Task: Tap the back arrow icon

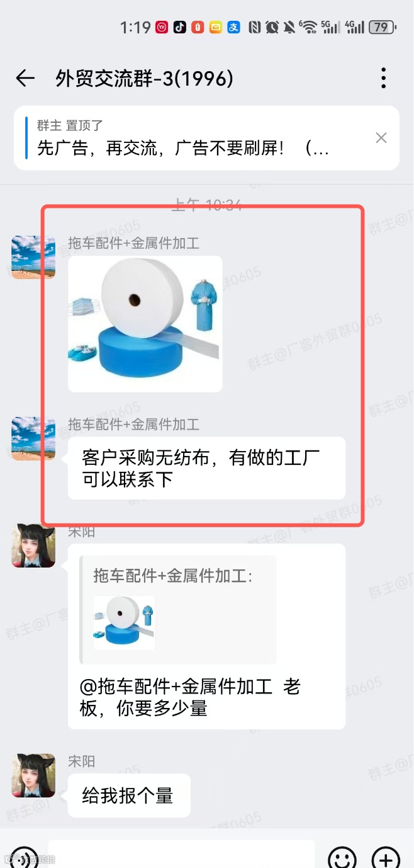Action: [25, 78]
